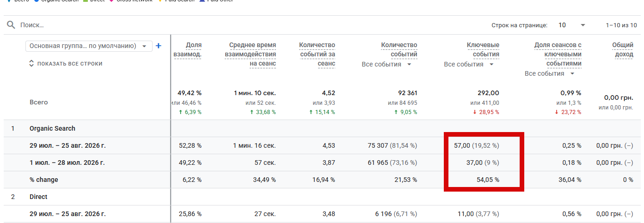Click the Organic Search key events value 57,00

pyautogui.click(x=462, y=145)
